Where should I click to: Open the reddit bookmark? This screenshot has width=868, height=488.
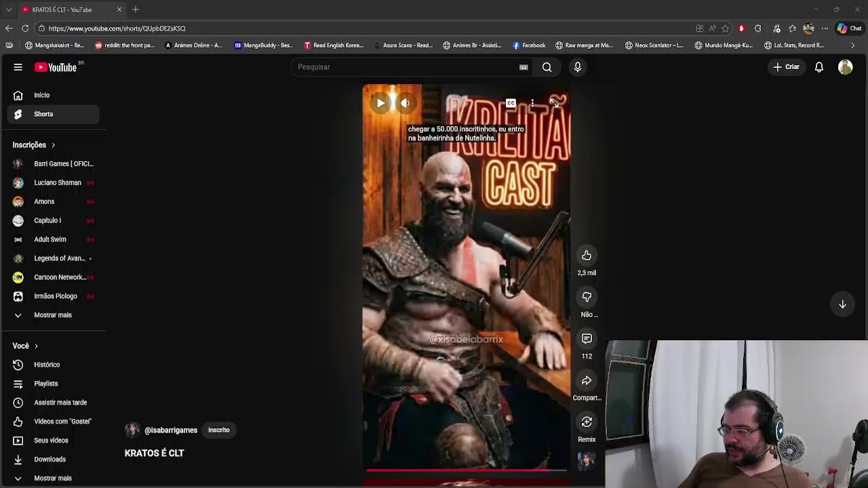tap(125, 45)
